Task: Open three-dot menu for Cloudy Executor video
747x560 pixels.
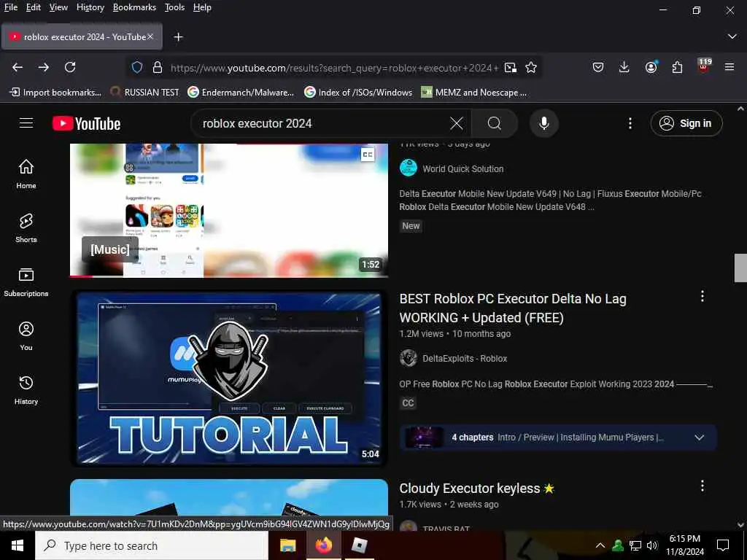Action: (x=703, y=486)
